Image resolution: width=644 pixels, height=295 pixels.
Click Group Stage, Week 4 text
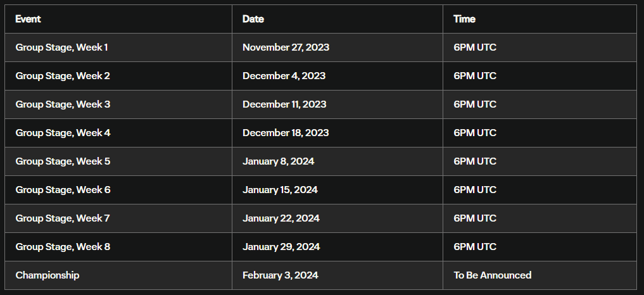[x=63, y=133]
